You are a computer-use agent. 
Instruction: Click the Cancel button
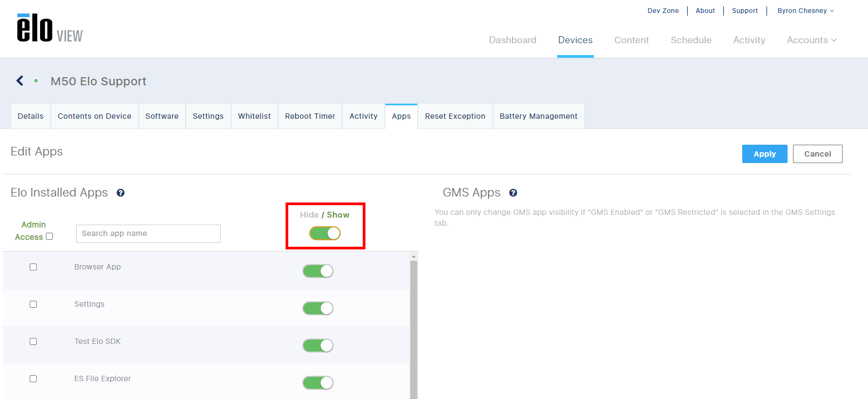(x=818, y=154)
